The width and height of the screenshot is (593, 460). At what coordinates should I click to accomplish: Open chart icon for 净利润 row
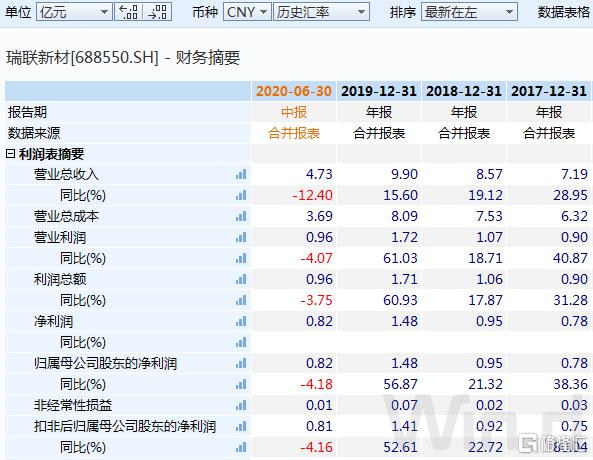241,322
